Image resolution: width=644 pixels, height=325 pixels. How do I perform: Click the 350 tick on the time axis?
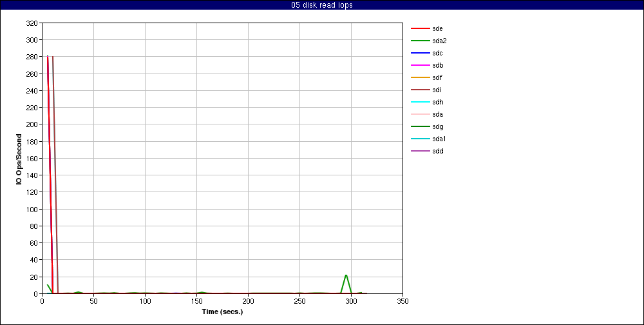402,301
